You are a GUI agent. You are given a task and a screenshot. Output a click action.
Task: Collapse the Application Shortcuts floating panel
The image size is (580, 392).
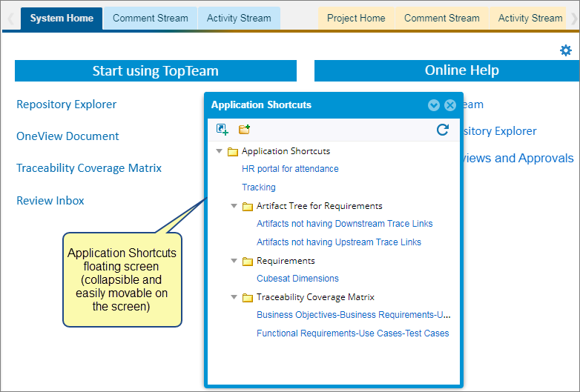[x=434, y=105]
